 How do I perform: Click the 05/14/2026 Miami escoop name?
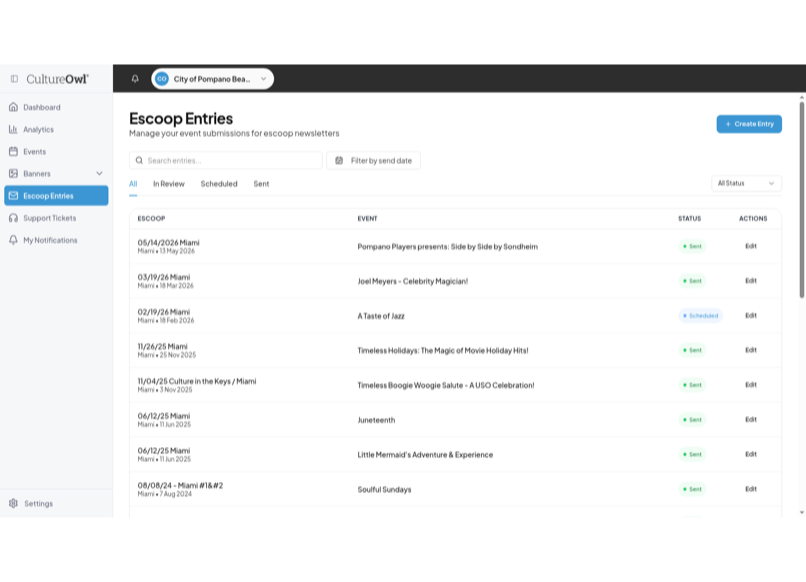tap(169, 243)
